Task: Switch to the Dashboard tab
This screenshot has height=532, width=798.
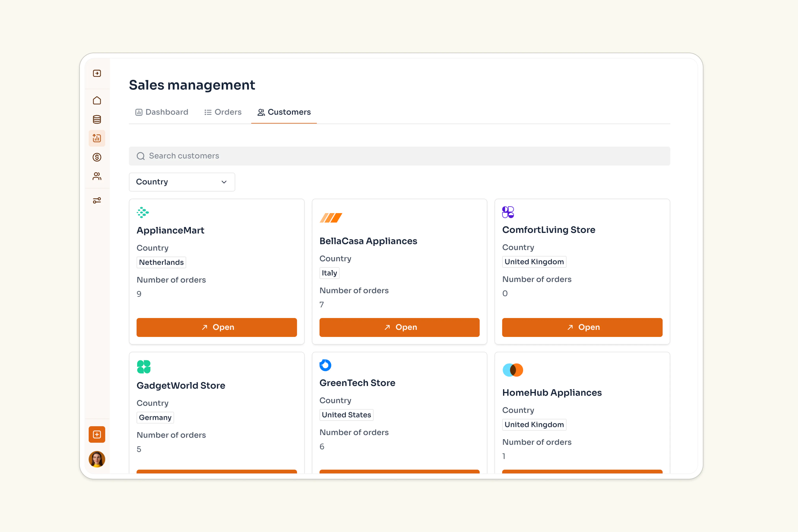Action: point(162,112)
